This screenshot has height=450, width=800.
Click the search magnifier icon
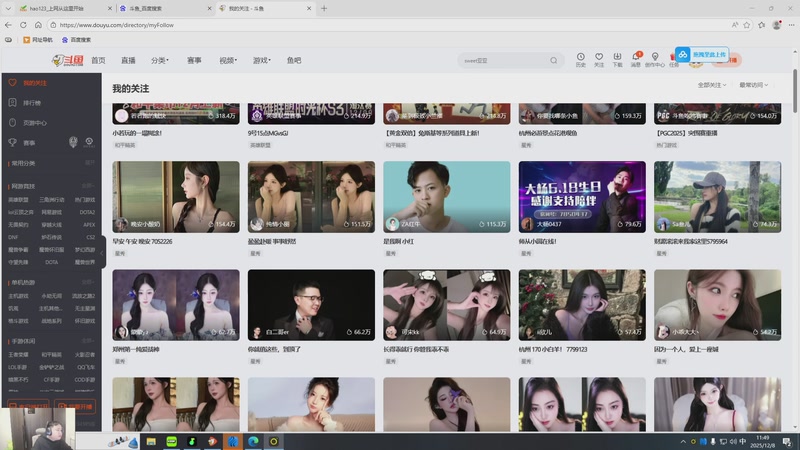click(x=554, y=60)
